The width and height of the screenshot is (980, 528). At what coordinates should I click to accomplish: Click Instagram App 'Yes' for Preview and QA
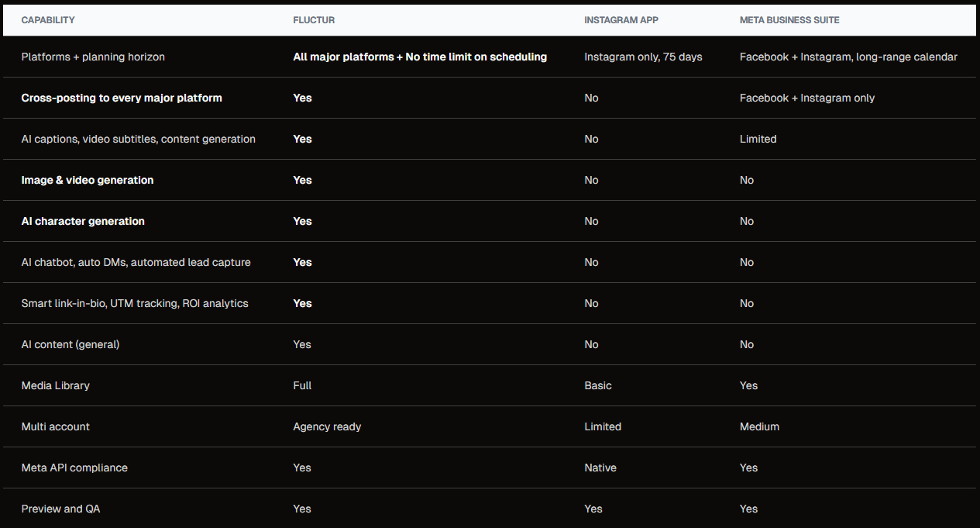(x=593, y=509)
